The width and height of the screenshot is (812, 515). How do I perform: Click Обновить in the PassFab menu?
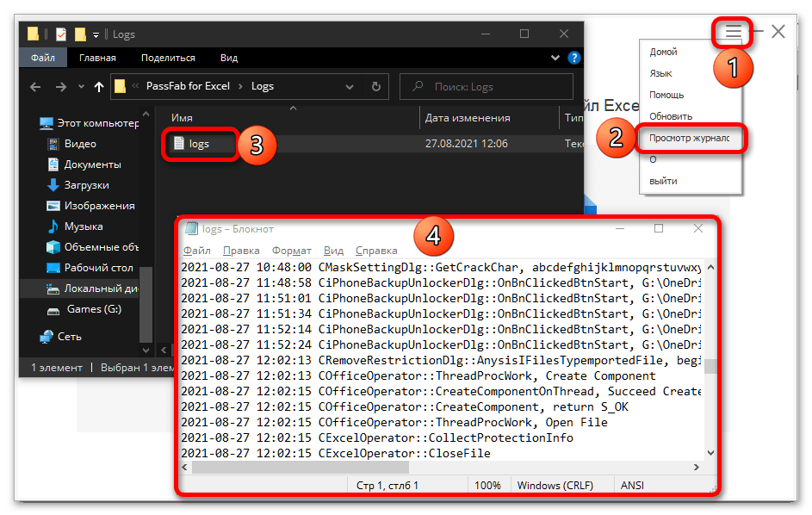(671, 116)
